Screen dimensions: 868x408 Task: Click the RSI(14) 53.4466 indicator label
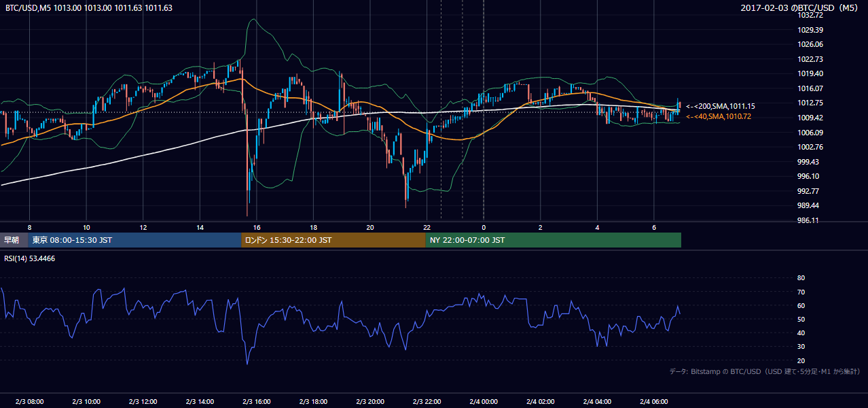30,258
